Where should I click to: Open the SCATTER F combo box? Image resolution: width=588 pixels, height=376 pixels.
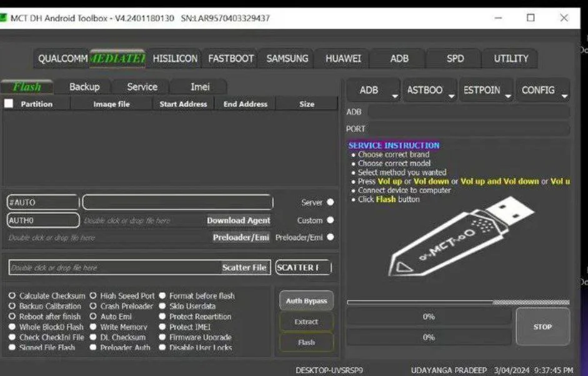pyautogui.click(x=304, y=267)
